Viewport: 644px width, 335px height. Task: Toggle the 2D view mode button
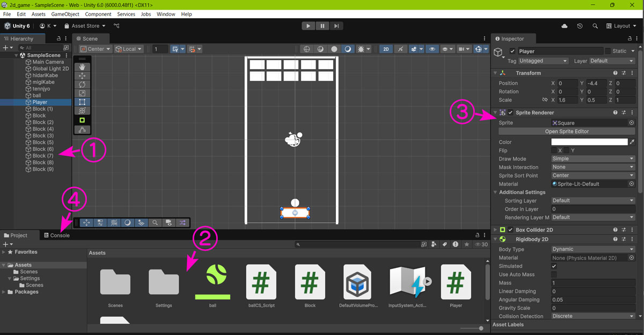tap(386, 49)
